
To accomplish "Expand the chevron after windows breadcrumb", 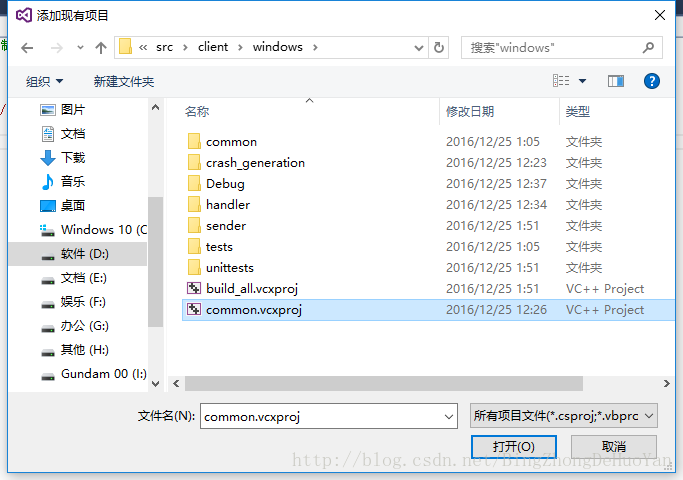I will (315, 47).
